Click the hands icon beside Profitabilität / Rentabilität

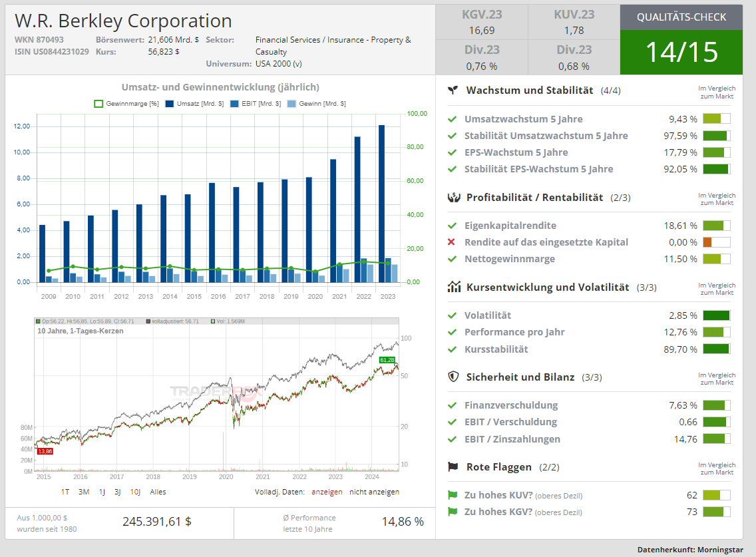pos(453,197)
